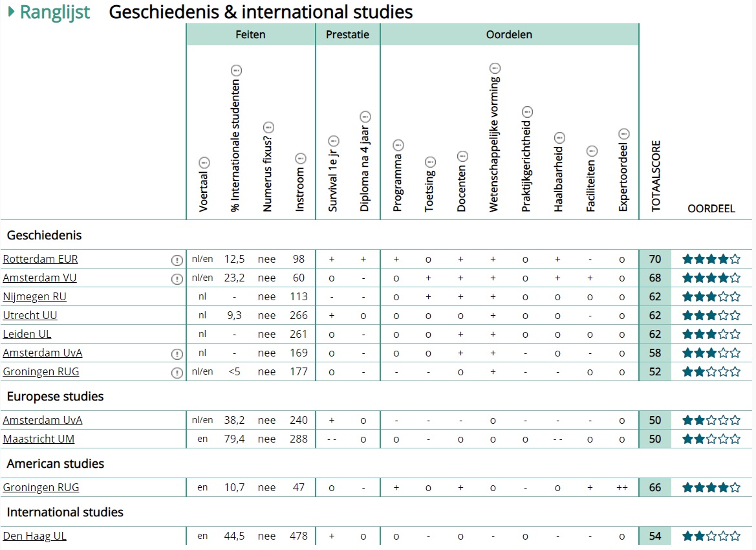
Task: Click info icon above Toetsing column
Action: 430,162
